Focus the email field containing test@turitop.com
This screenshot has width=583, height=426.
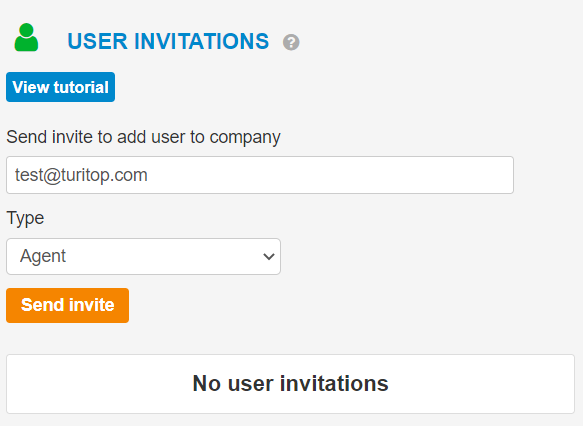tap(260, 175)
